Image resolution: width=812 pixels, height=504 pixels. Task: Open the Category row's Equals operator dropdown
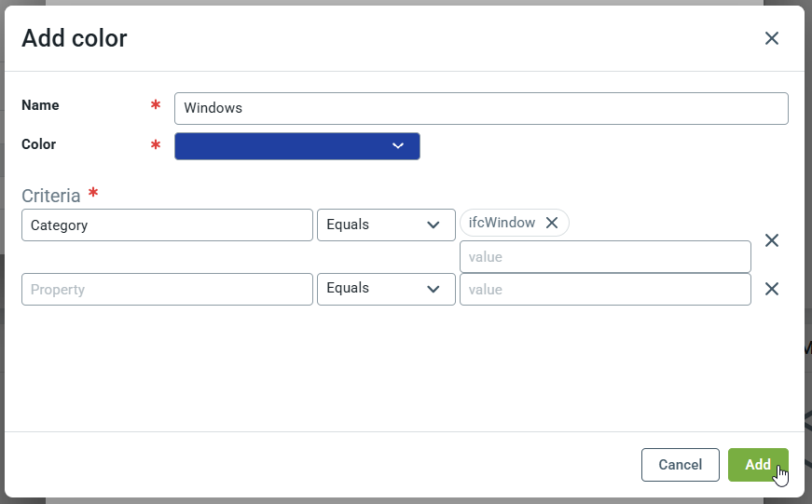[385, 225]
